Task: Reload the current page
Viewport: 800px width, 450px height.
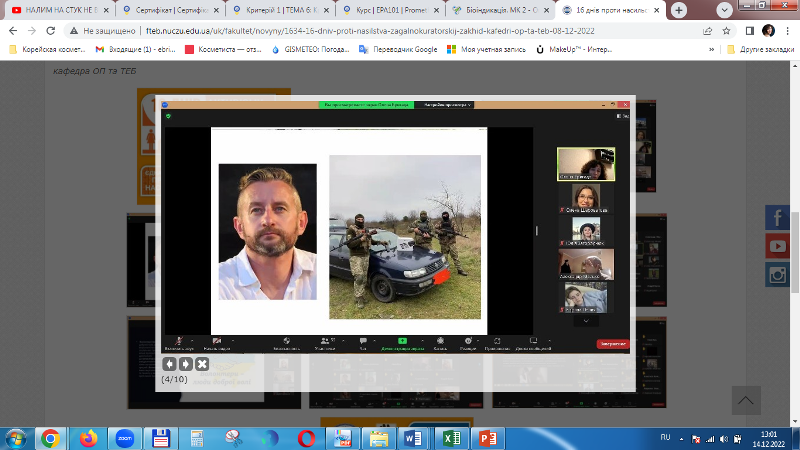Action: click(51, 31)
